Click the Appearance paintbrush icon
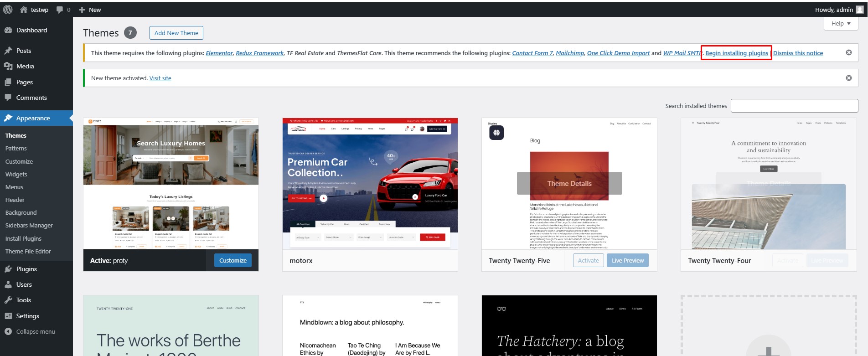 coord(8,118)
